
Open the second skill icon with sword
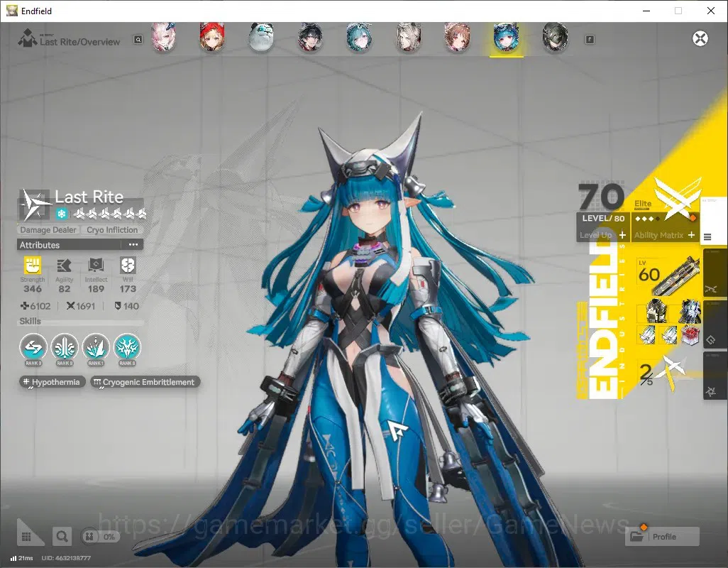coord(65,347)
